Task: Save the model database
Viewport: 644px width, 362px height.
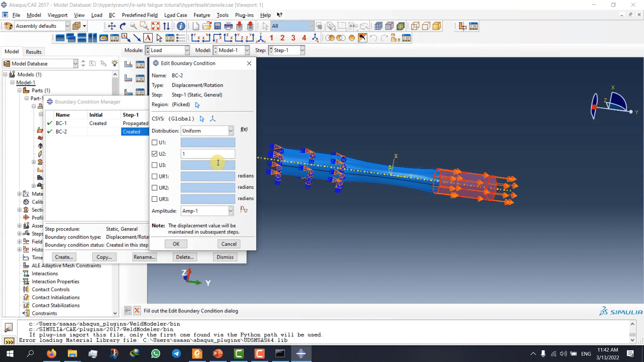Action: (218, 26)
